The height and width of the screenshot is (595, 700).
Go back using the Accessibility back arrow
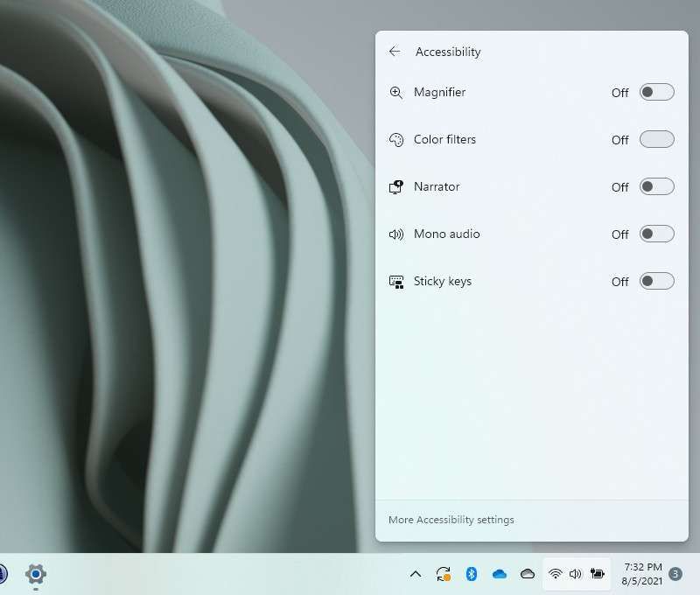pyautogui.click(x=395, y=51)
